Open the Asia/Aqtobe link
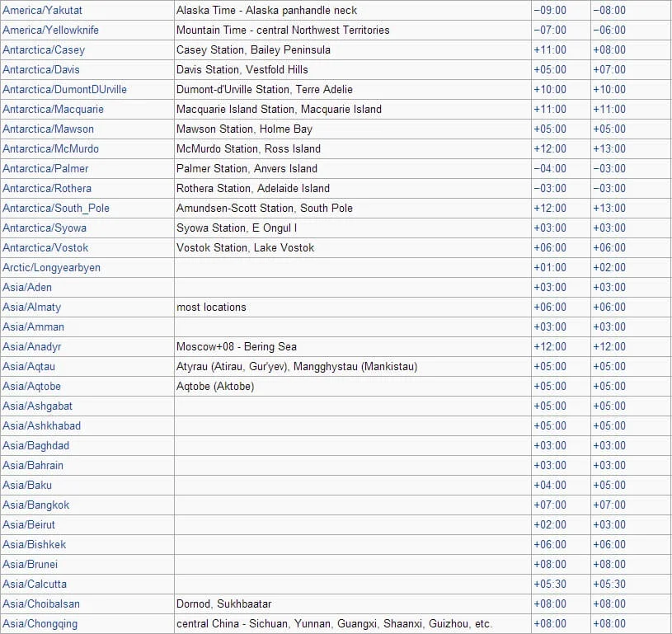Viewport: 672px width, 634px height. click(x=31, y=387)
